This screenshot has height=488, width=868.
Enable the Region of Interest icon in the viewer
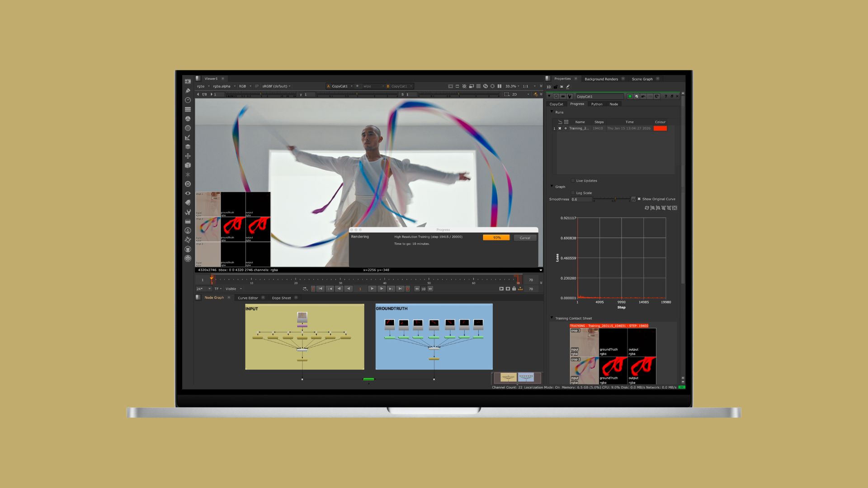coord(493,86)
